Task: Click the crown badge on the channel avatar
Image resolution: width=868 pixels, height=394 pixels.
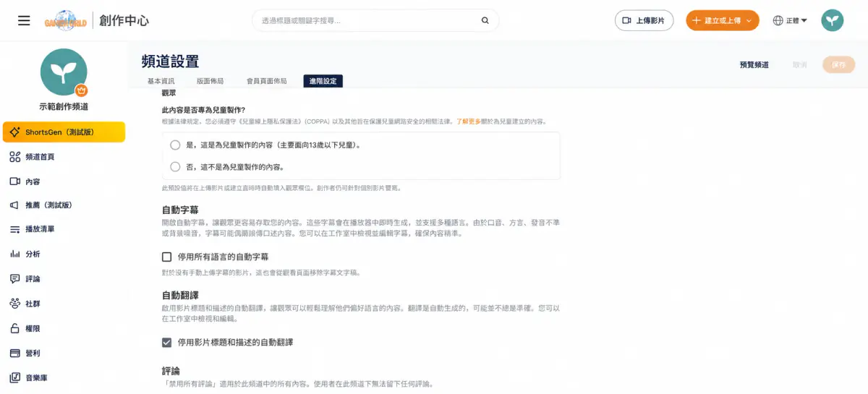Action: coord(81,90)
